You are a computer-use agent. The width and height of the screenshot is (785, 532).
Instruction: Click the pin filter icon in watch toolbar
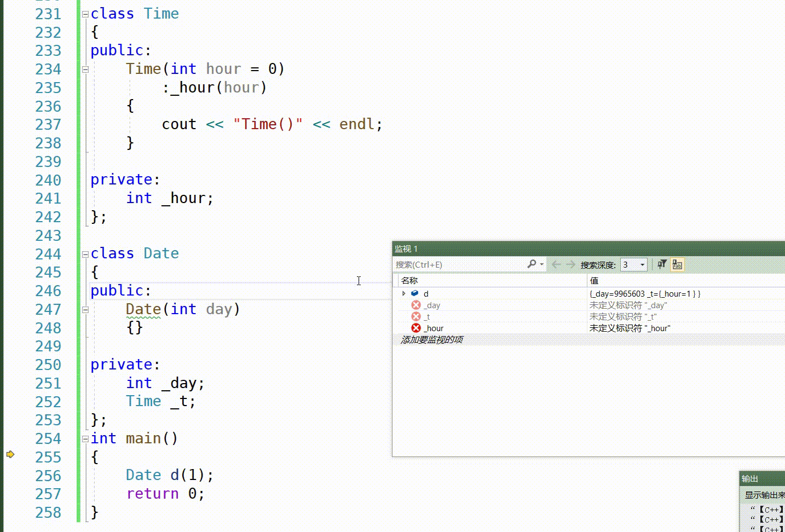tap(662, 264)
